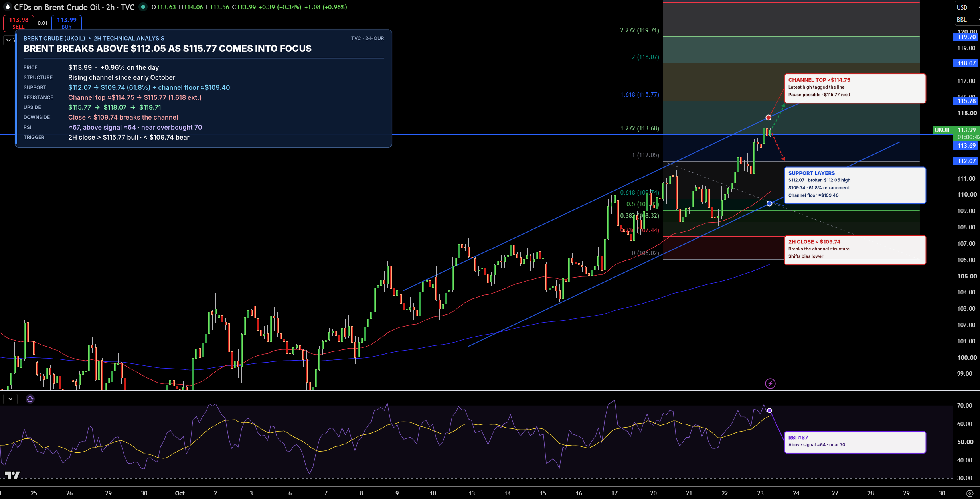The height and width of the screenshot is (499, 980).
Task: Select the 113.69 blue price label
Action: point(966,146)
